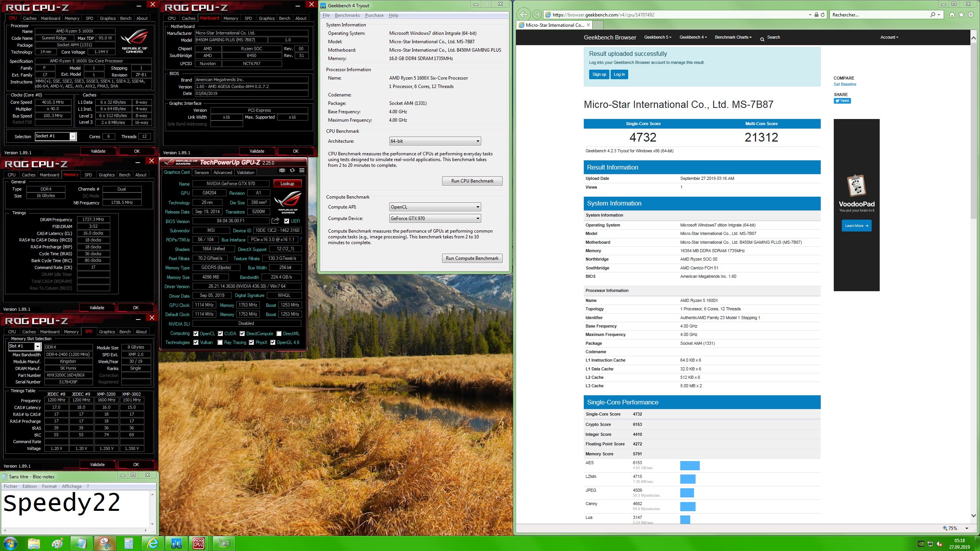Open Caches tab in the top-left CPU-Z window

coord(29,18)
